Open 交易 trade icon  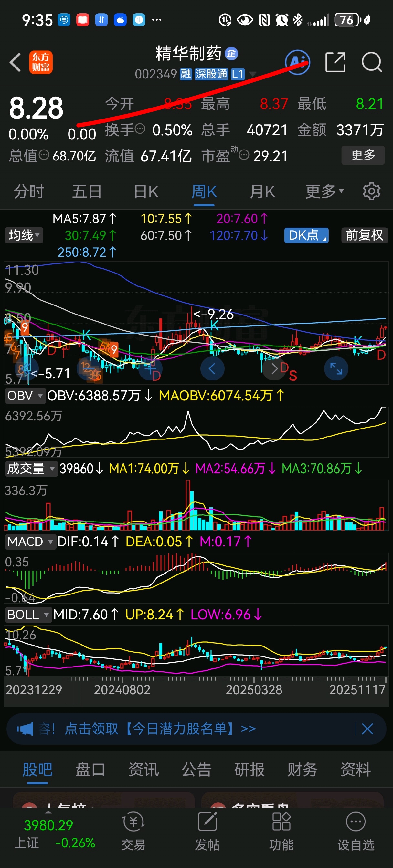tap(133, 832)
